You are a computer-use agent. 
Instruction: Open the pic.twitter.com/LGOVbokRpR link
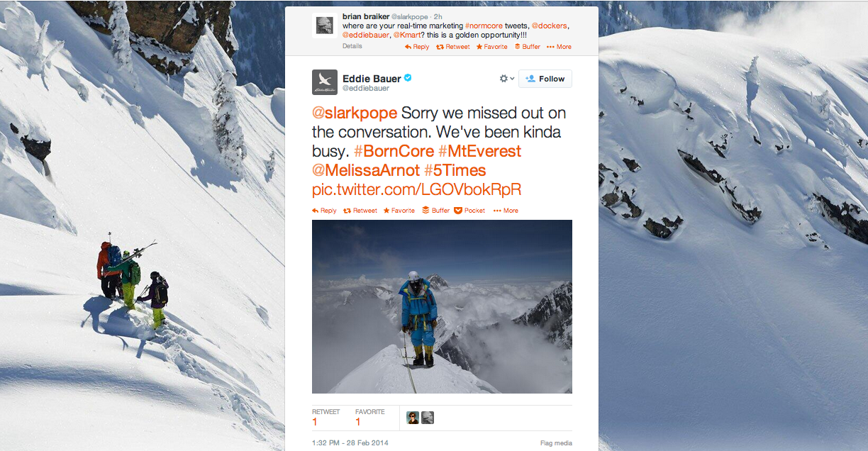pos(416,189)
